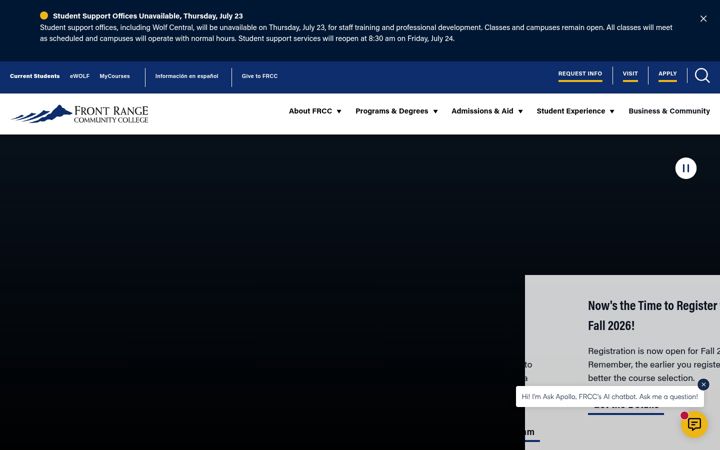Image resolution: width=720 pixels, height=450 pixels.
Task: Dismiss the Student Support Offices alert banner
Action: coord(703,19)
